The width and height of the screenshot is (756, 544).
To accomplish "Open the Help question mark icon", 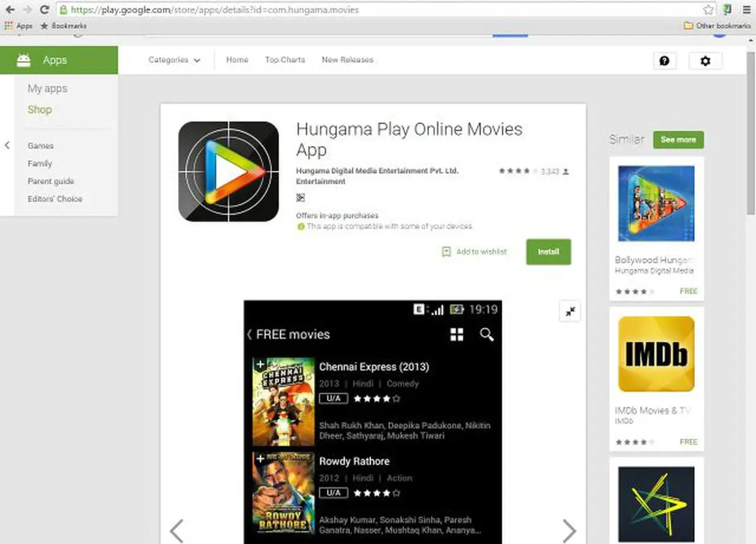I will [x=664, y=60].
